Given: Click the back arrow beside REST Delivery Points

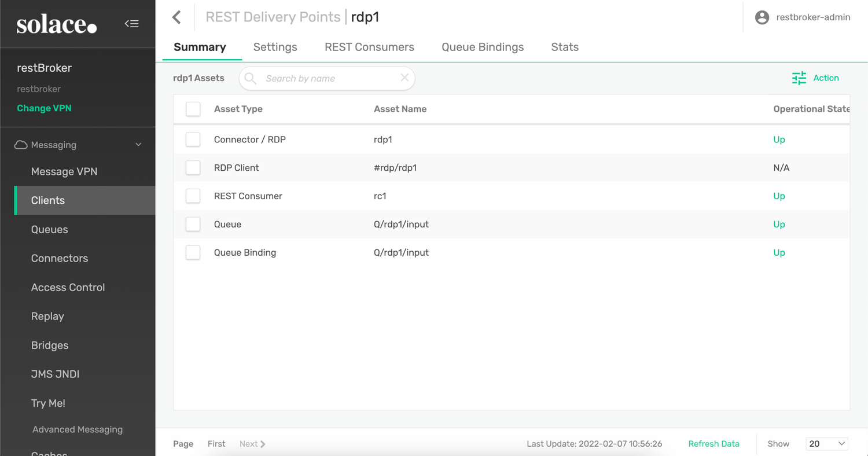Looking at the screenshot, I should (x=177, y=17).
